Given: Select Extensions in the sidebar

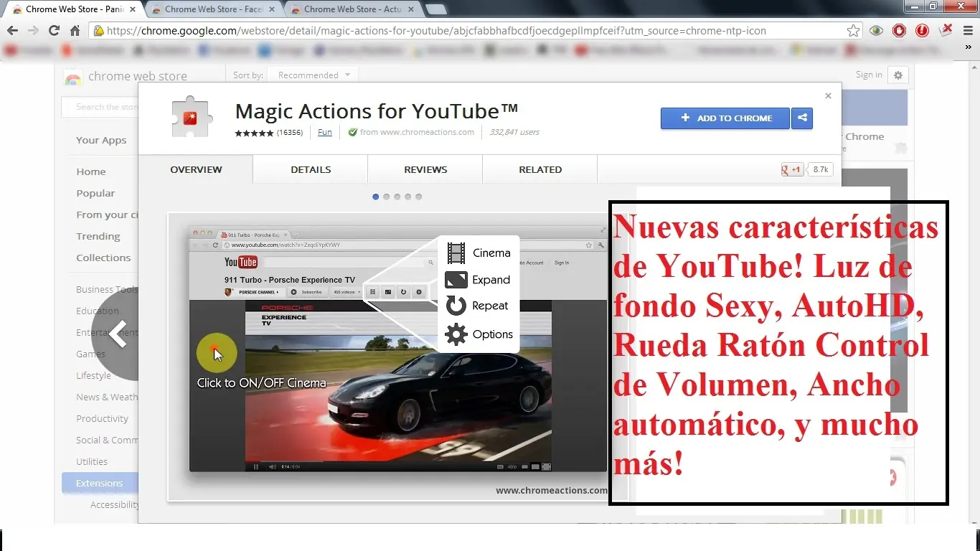Looking at the screenshot, I should 100,483.
